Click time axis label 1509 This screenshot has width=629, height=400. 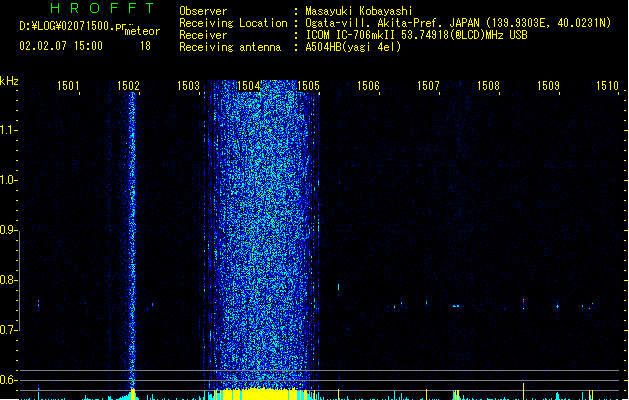pos(548,85)
